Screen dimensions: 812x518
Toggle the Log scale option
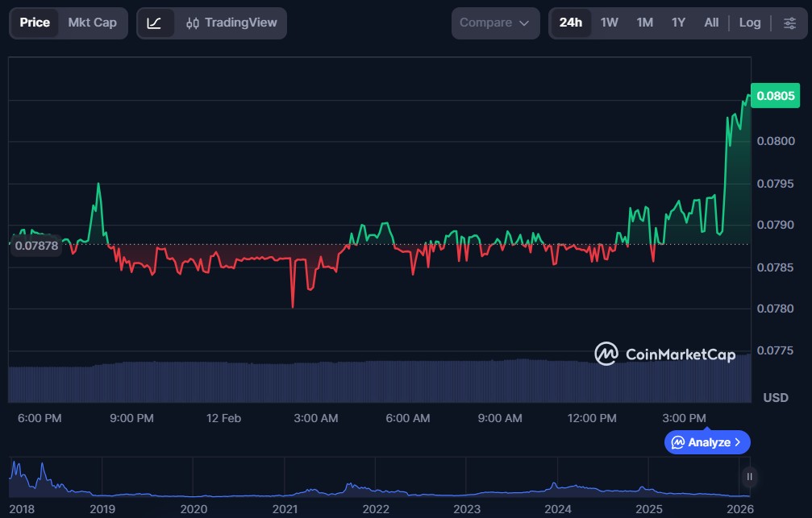(x=749, y=23)
